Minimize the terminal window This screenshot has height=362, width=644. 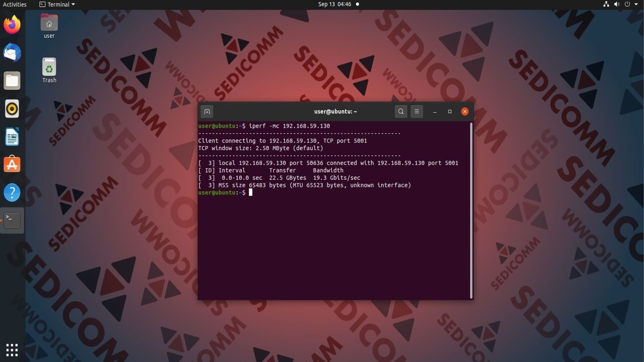click(x=435, y=112)
